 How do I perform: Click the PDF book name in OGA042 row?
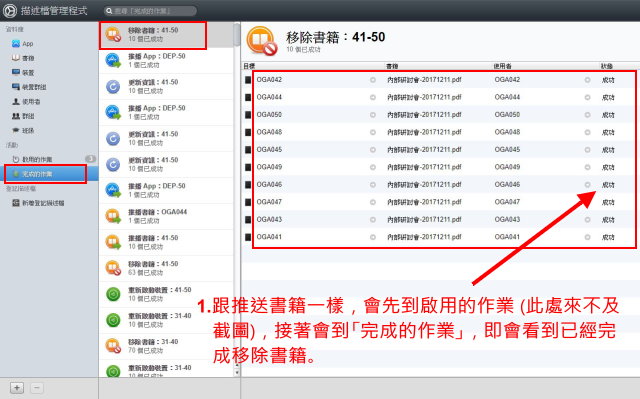point(424,80)
